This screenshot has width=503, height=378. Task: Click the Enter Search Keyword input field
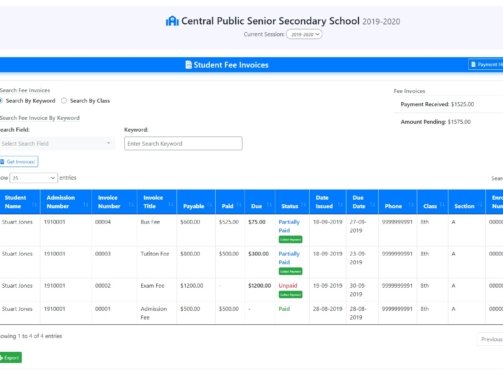pyautogui.click(x=183, y=143)
